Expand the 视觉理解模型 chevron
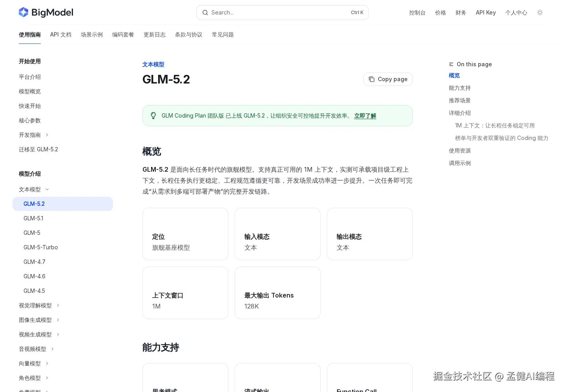 pos(58,305)
